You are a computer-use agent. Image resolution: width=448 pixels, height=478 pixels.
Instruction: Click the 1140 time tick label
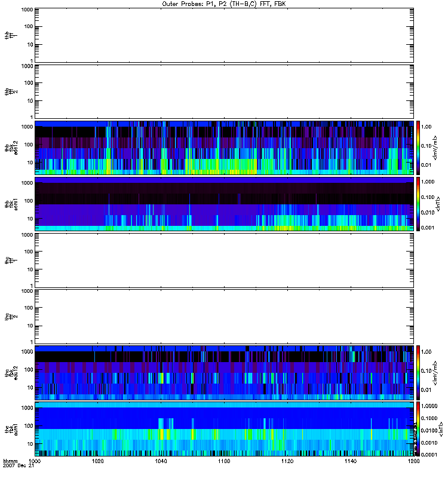tap(350, 462)
